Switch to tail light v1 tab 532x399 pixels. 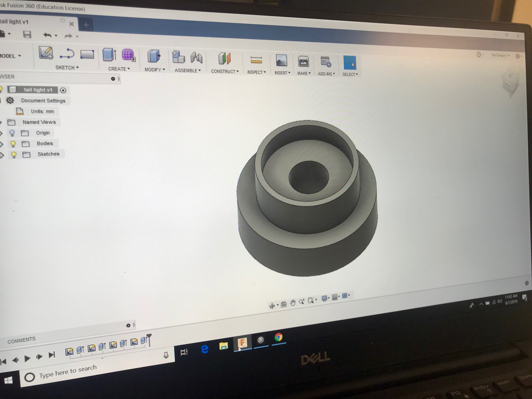coord(15,22)
